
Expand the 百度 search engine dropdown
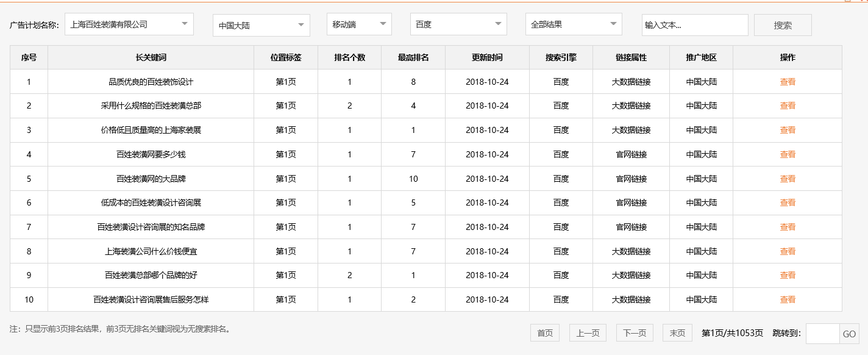(458, 24)
